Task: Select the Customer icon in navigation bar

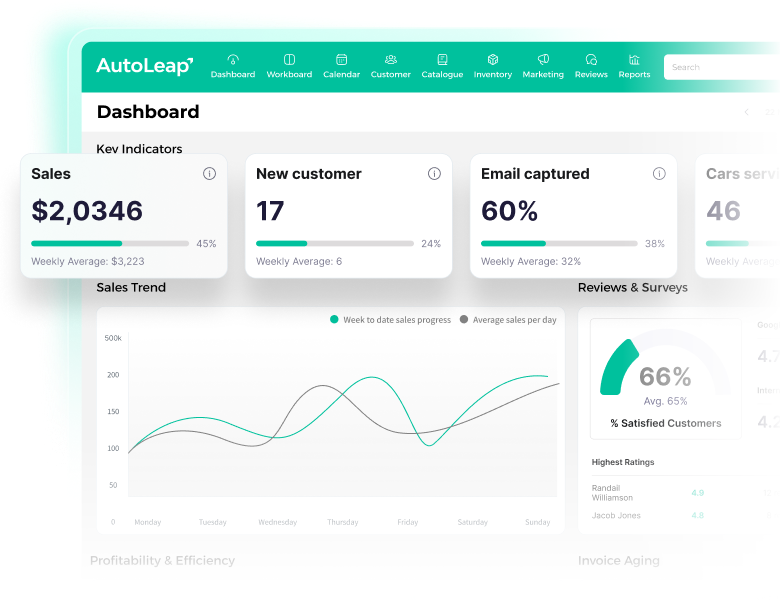Action: point(391,60)
